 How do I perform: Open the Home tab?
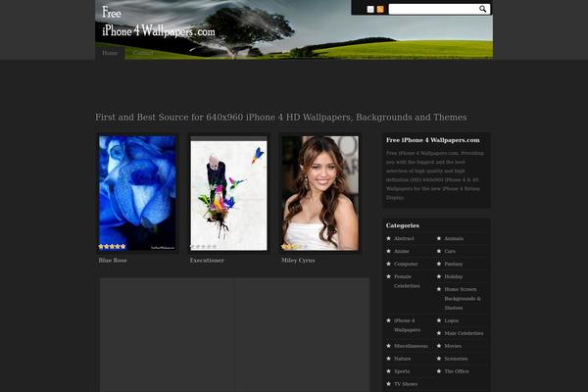pyautogui.click(x=110, y=53)
